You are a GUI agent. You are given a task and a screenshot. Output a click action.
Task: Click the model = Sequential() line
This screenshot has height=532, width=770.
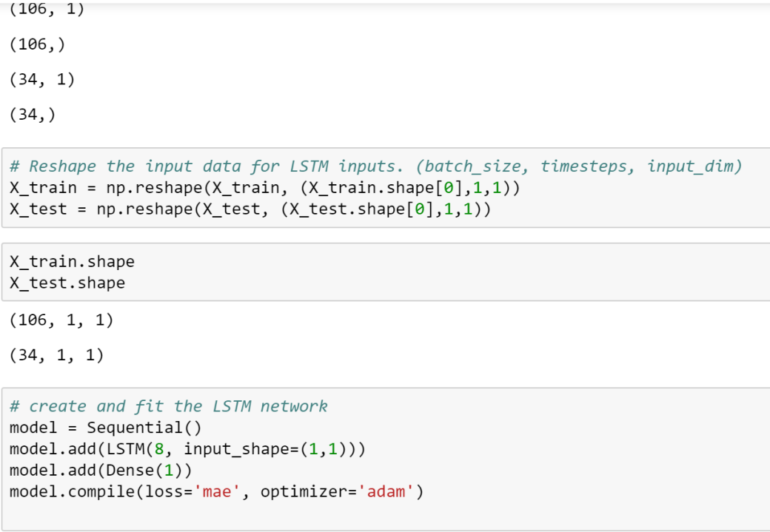[x=106, y=428]
